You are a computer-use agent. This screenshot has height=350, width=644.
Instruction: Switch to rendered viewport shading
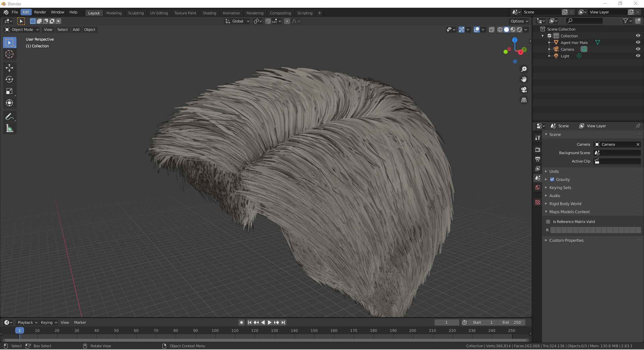tap(519, 30)
